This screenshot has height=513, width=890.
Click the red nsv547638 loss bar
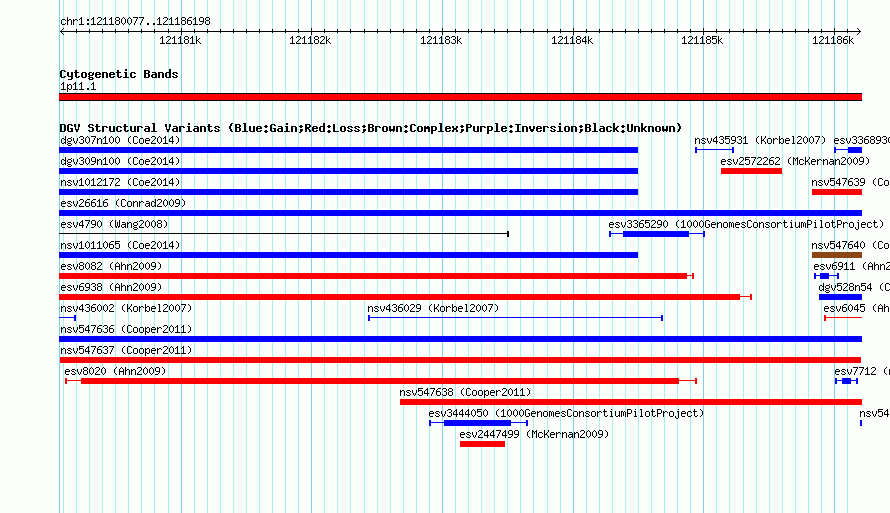[631, 402]
